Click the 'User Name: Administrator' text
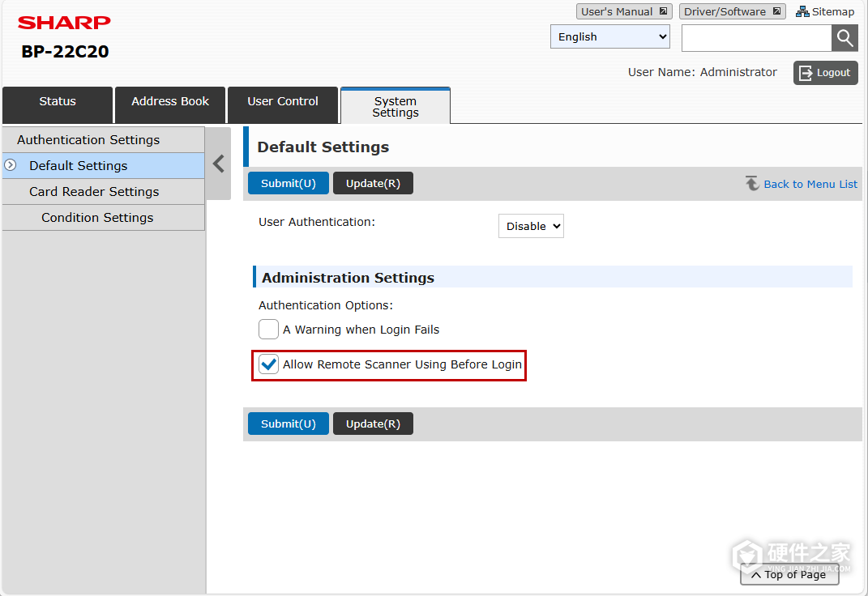The width and height of the screenshot is (868, 596). (x=703, y=72)
